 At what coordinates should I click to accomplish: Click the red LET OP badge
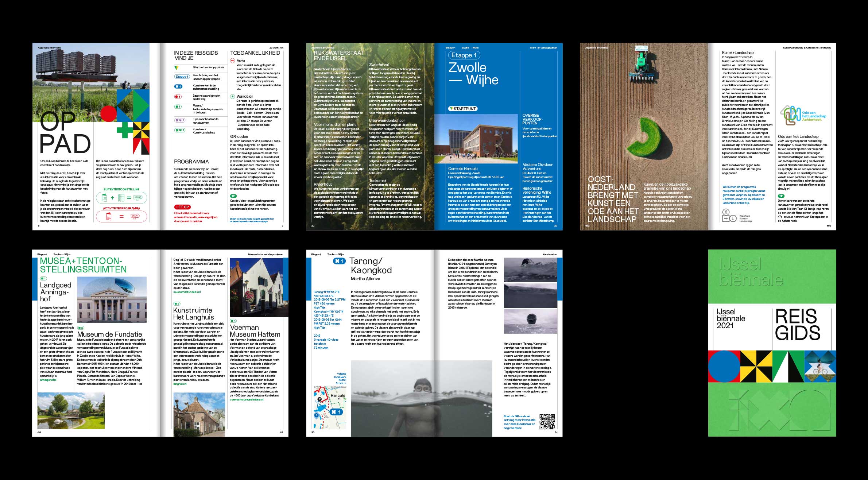pyautogui.click(x=182, y=207)
